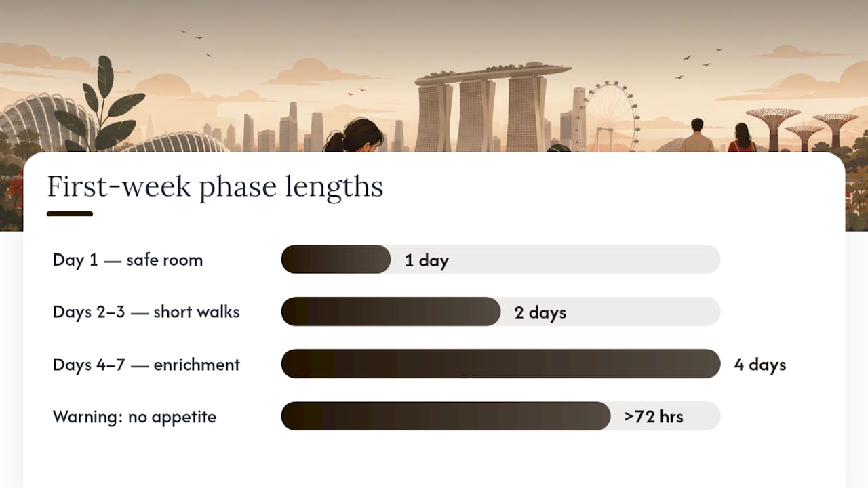Select the 'Day 1 — safe room' label
This screenshot has height=488, width=868.
tap(127, 260)
